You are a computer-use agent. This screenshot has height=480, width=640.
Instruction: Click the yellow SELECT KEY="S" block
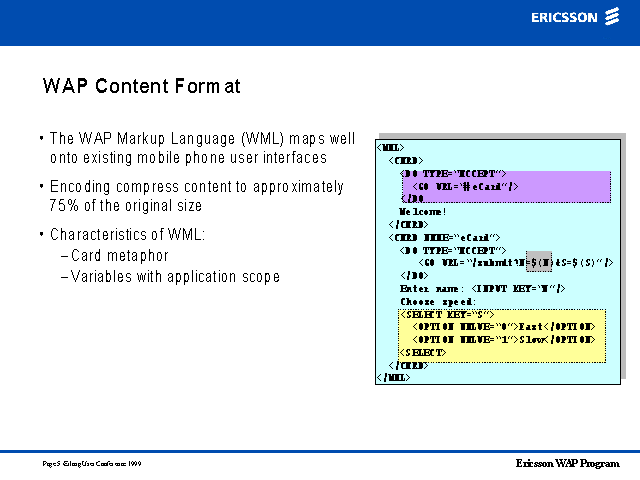tap(502, 336)
